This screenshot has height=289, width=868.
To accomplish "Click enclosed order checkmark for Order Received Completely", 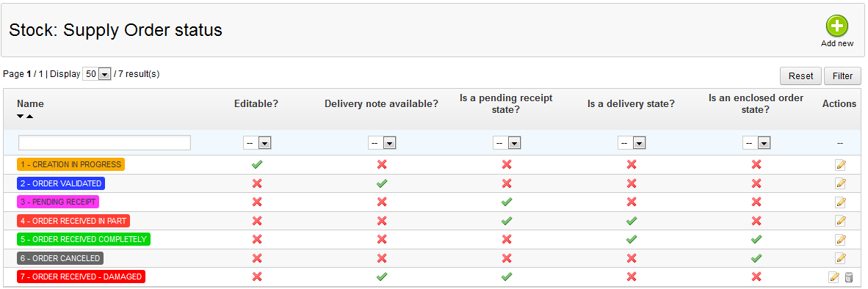I will [756, 239].
